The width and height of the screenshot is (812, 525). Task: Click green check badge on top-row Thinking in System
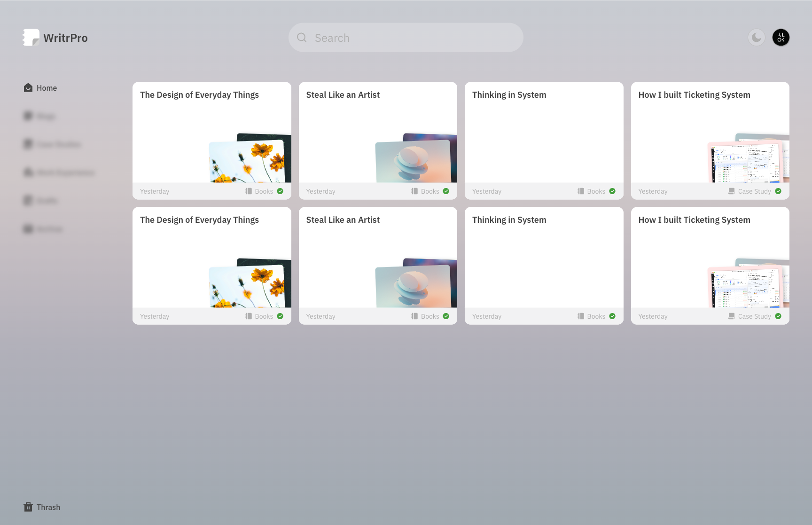[612, 191]
